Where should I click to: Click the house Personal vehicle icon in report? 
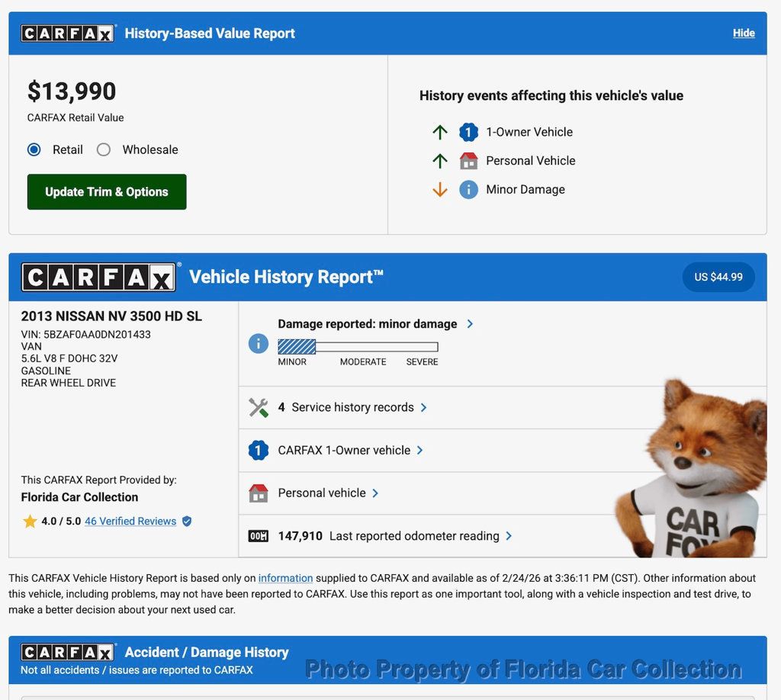(x=259, y=493)
